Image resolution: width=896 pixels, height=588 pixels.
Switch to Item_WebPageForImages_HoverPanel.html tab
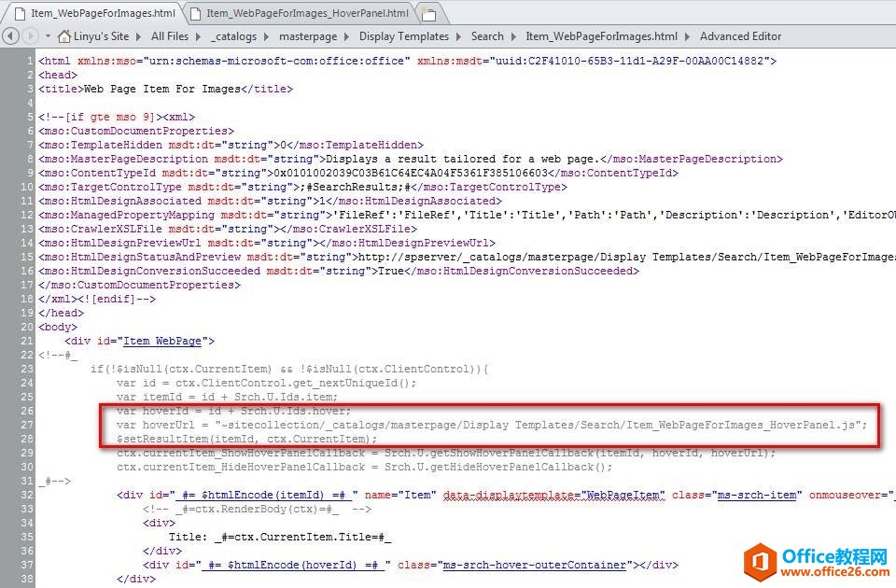click(x=307, y=13)
